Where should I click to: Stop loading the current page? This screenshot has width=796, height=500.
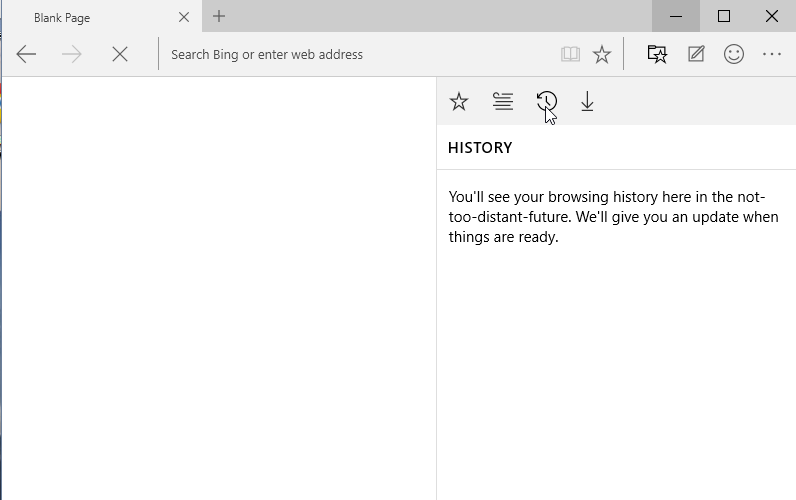coord(120,55)
